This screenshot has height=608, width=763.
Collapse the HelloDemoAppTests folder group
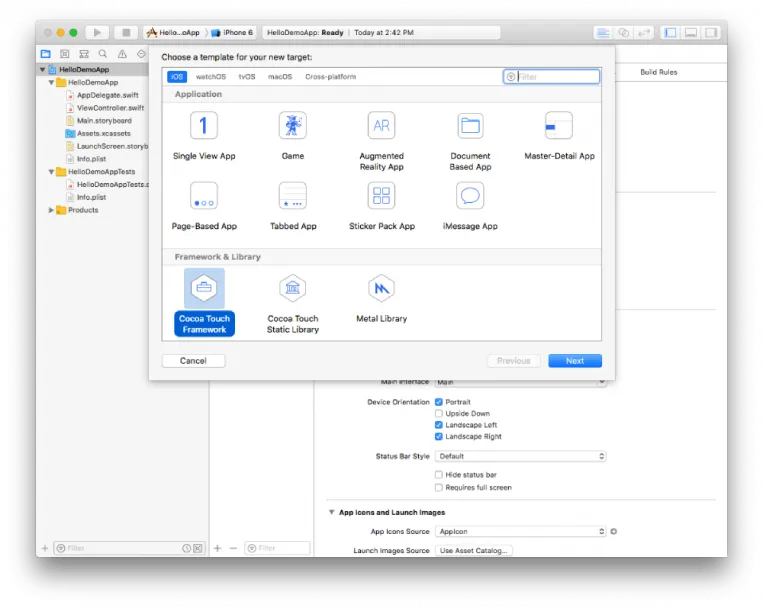click(x=52, y=172)
